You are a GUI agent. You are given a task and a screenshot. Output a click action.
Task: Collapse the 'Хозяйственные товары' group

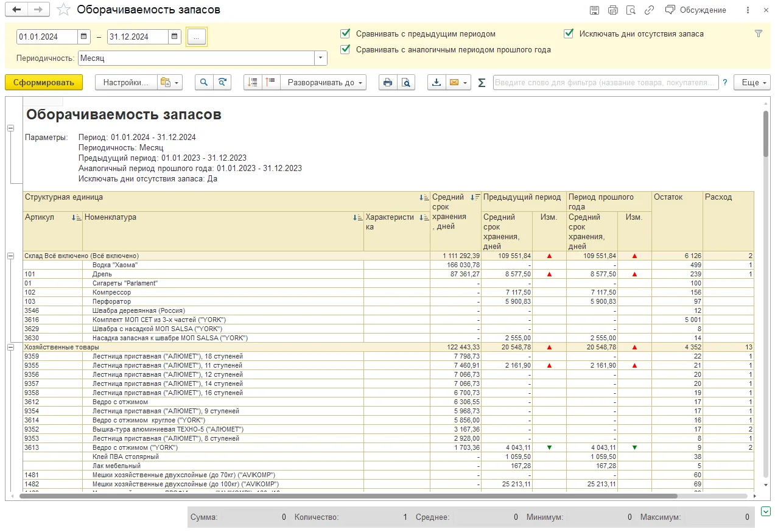click(10, 347)
